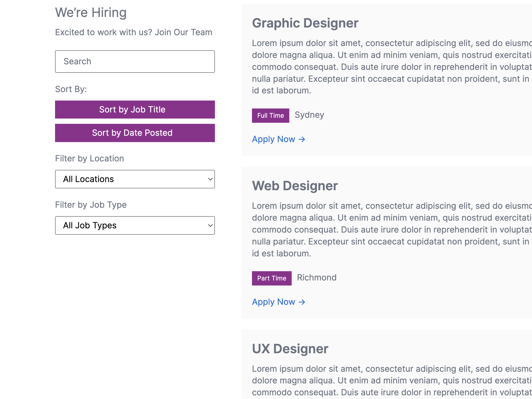The height and width of the screenshot is (399, 532).
Task: Click the chevron on All Locations dropdown
Action: coord(210,179)
